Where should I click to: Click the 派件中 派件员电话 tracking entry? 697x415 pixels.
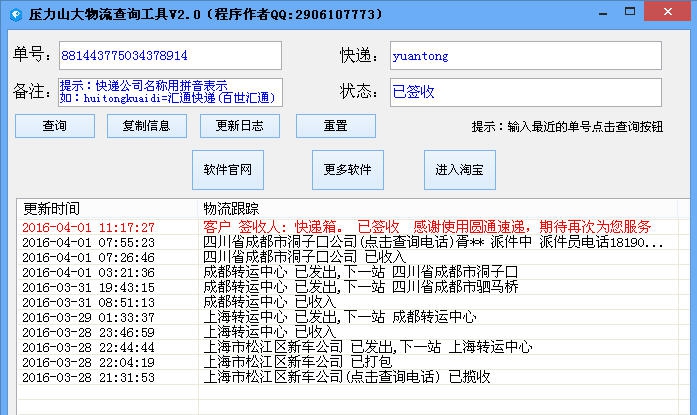click(x=433, y=242)
